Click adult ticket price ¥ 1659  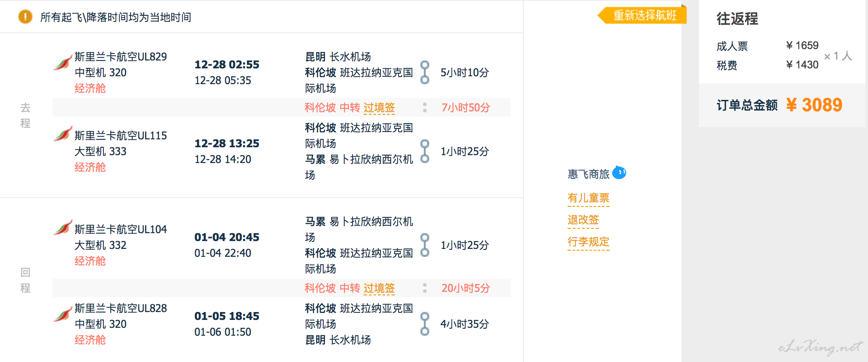(802, 46)
